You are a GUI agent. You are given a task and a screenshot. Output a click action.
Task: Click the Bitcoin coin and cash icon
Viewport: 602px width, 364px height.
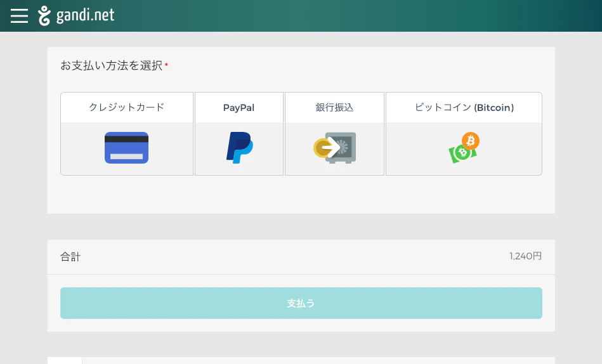(x=464, y=148)
